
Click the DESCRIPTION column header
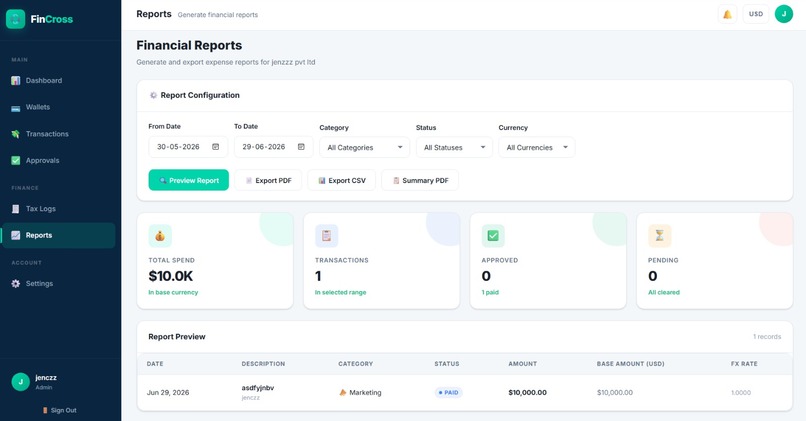(263, 364)
